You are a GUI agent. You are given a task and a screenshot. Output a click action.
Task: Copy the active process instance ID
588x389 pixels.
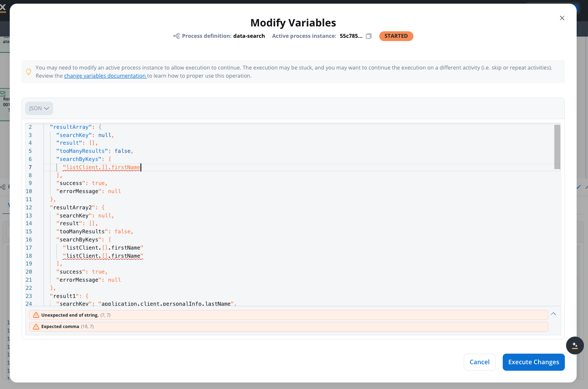[x=369, y=36]
